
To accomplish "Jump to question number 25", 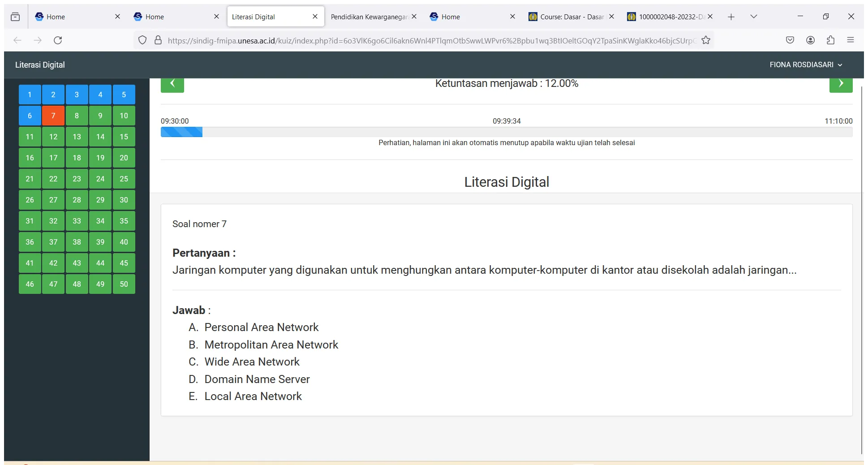I will [x=124, y=179].
